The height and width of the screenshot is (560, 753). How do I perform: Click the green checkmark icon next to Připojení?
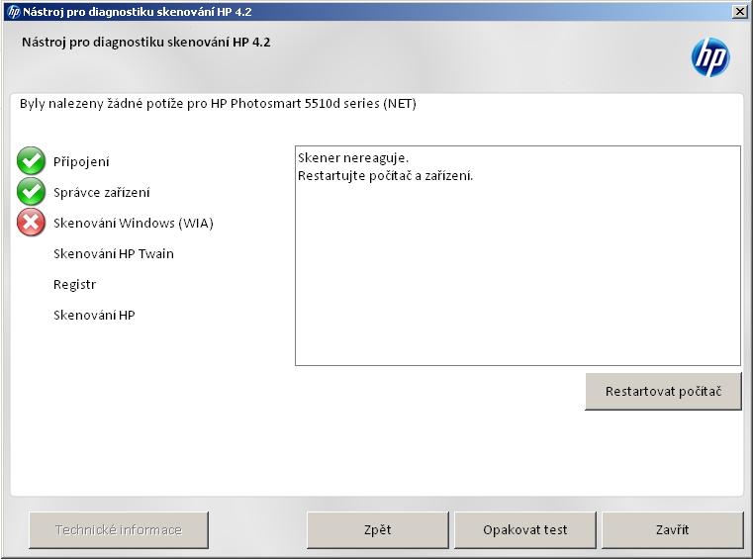[31, 161]
